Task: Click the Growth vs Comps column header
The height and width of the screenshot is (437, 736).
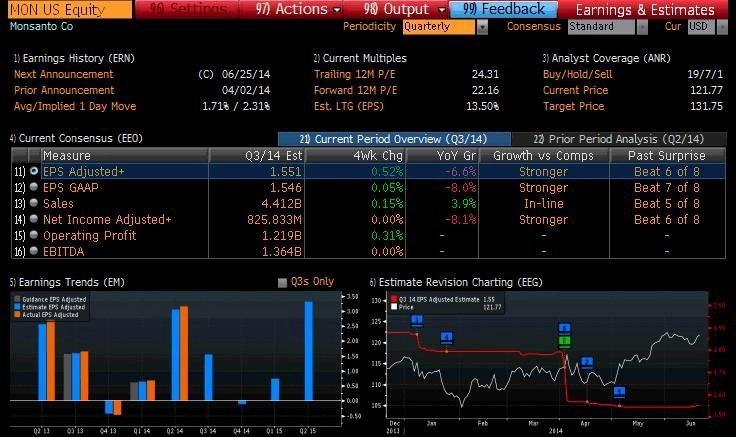Action: coord(544,155)
